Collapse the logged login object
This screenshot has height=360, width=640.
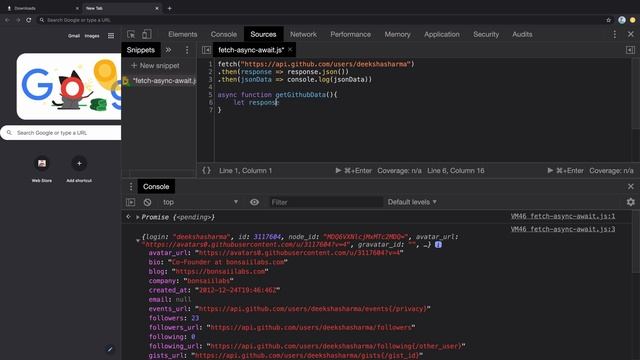point(138,240)
